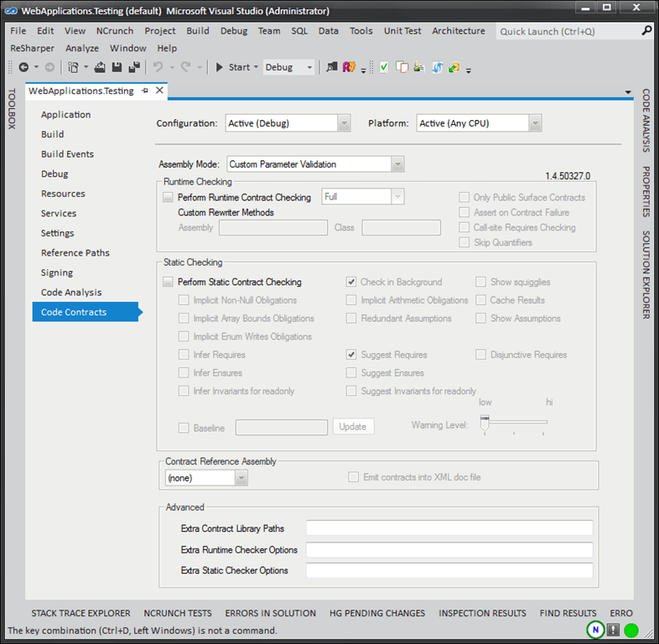This screenshot has width=659, height=644.
Task: Click the New Project toolbar icon
Action: pyautogui.click(x=73, y=67)
